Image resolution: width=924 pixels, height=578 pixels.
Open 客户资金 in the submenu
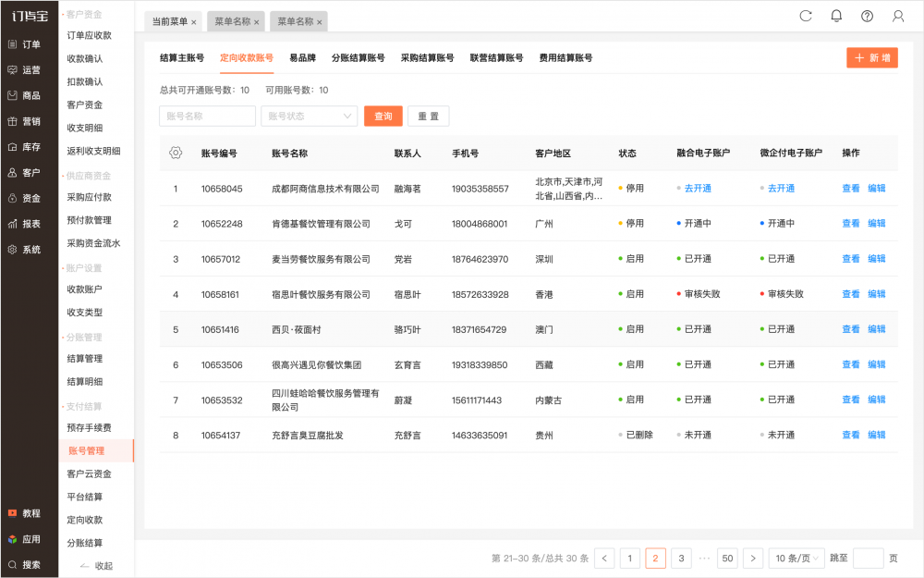click(x=85, y=105)
